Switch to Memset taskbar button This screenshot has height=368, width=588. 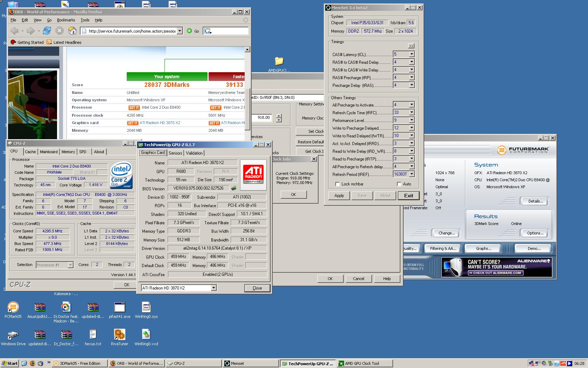click(251, 363)
